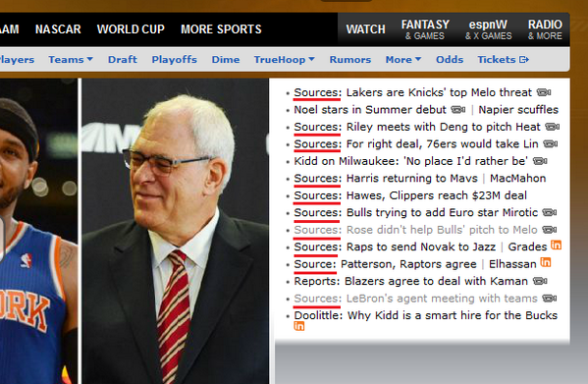Image resolution: width=588 pixels, height=384 pixels.
Task: Open the Elhassan link
Action: tap(512, 264)
